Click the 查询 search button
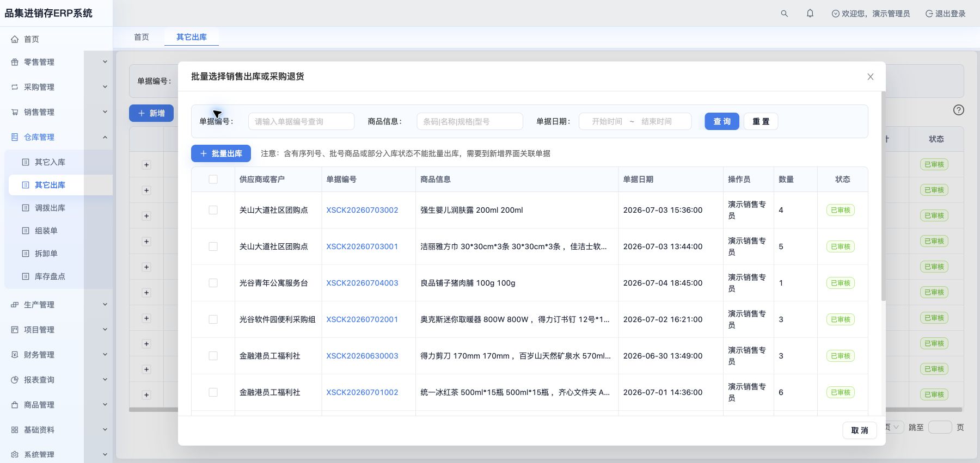 tap(722, 121)
